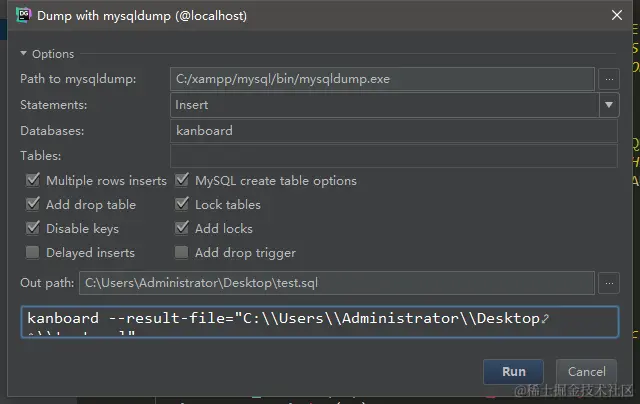
Task: Click the Out path field with test.sql
Action: (337, 283)
